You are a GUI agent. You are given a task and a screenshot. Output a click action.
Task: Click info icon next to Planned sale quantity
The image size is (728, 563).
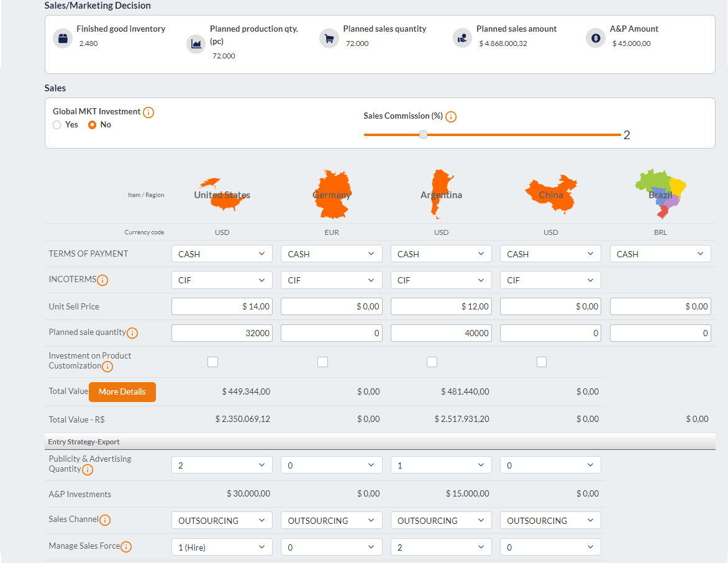pyautogui.click(x=132, y=333)
